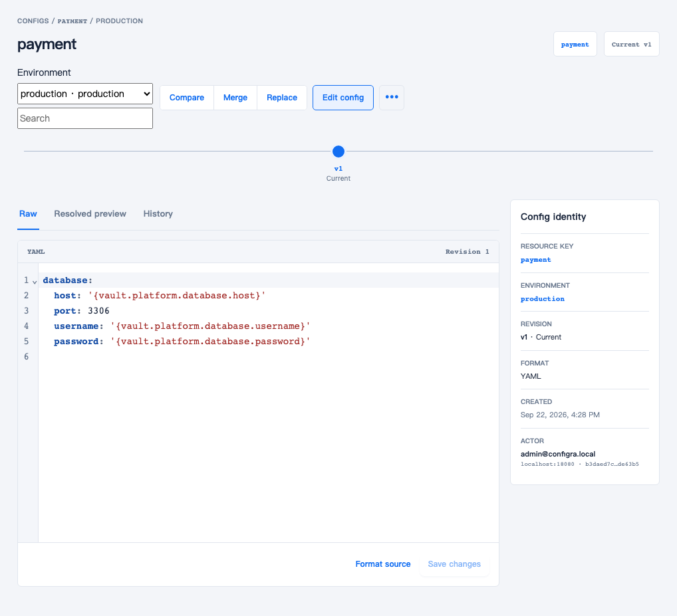Click the Compare button
Image resolution: width=677 pixels, height=616 pixels.
coord(186,98)
